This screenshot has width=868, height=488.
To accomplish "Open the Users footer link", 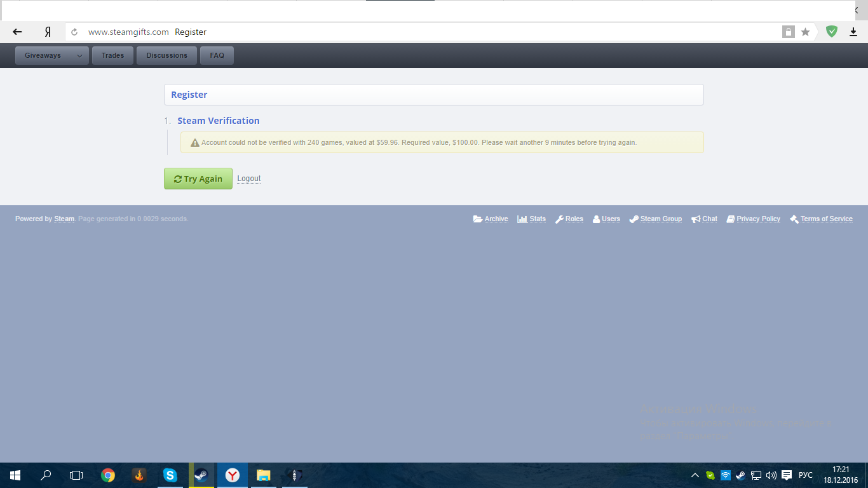I will point(606,219).
